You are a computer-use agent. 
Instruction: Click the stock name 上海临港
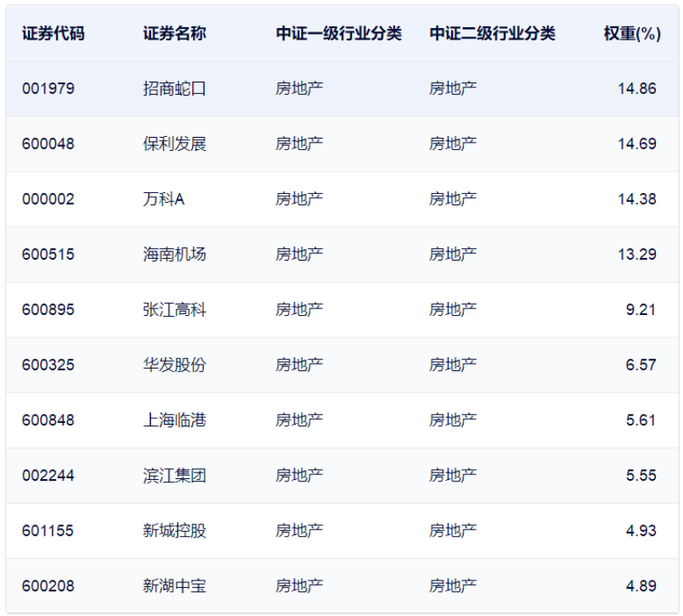point(174,420)
